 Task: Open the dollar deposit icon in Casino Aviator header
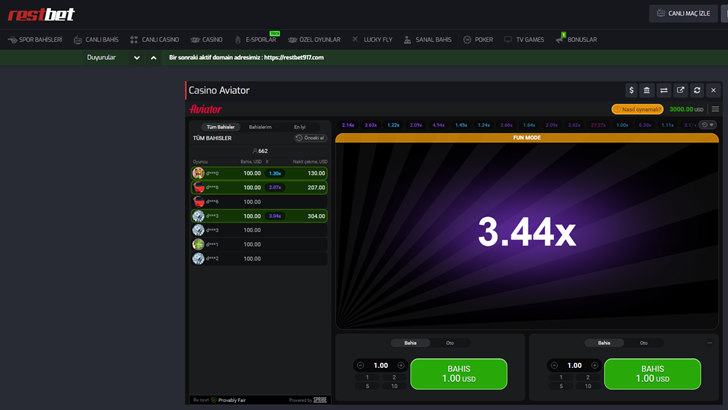coord(631,91)
